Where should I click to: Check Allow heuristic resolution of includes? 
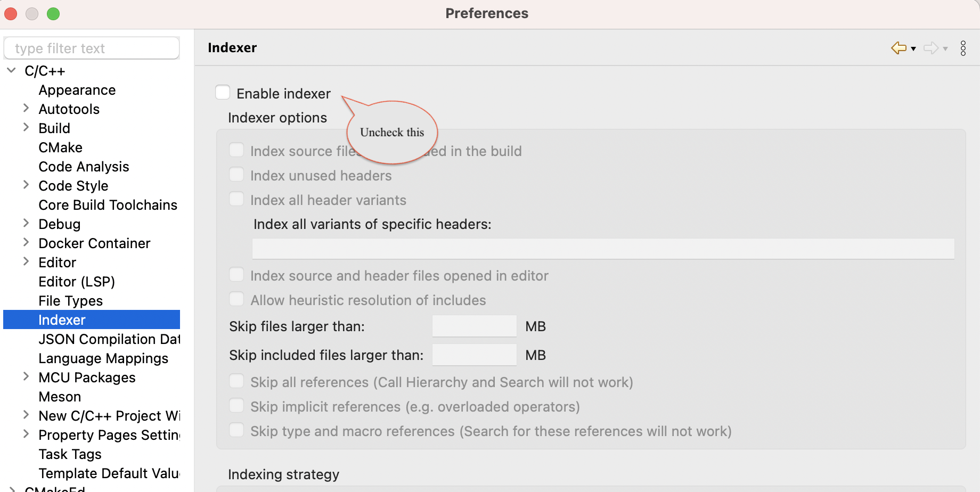(x=236, y=299)
